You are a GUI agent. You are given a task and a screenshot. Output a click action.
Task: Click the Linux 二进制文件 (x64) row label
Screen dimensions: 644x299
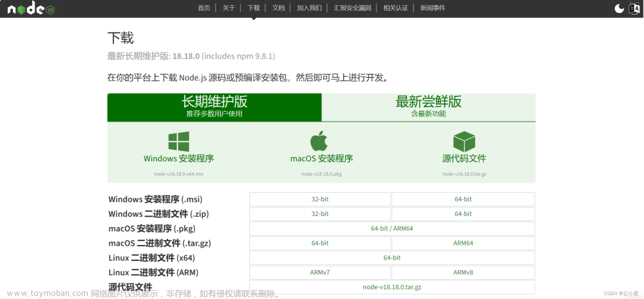click(x=151, y=258)
